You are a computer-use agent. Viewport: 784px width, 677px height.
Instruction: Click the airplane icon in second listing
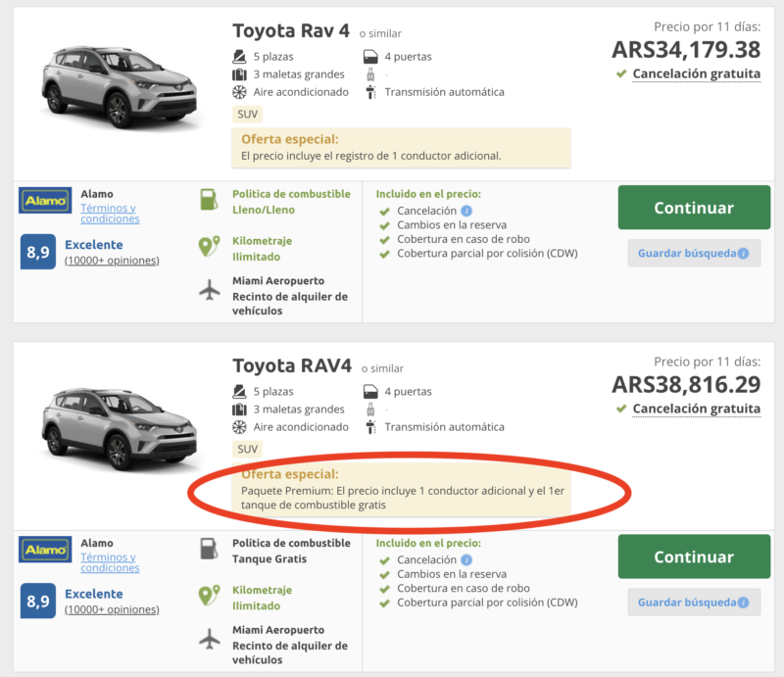210,639
